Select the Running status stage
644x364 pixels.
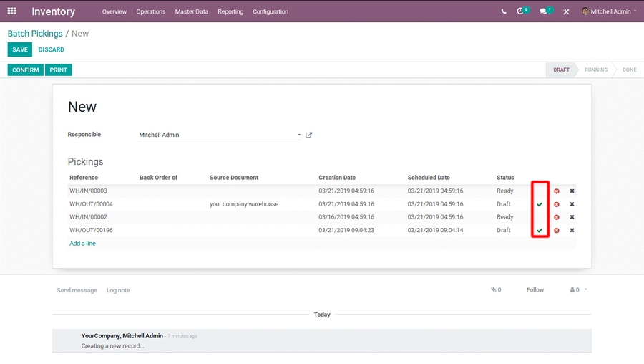(x=595, y=70)
